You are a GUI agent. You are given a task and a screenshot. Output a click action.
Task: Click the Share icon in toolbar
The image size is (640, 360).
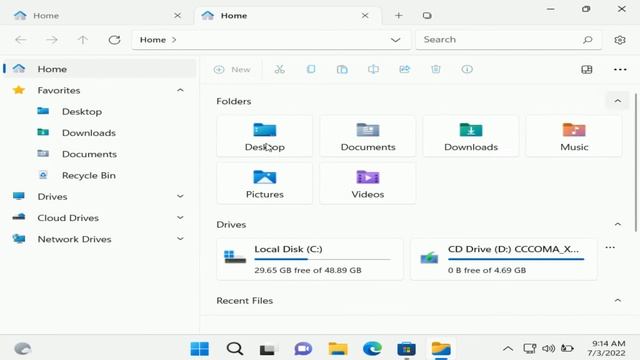tap(404, 69)
